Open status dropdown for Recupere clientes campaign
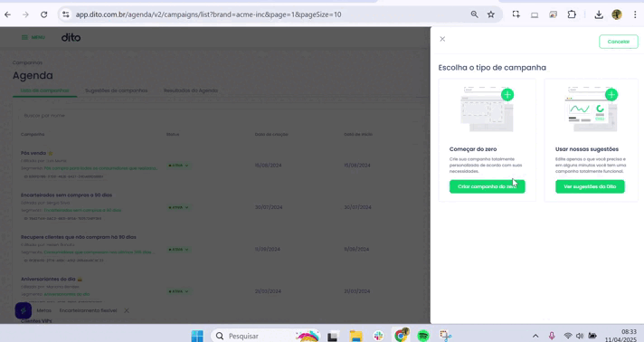This screenshot has width=644, height=342. [x=178, y=250]
